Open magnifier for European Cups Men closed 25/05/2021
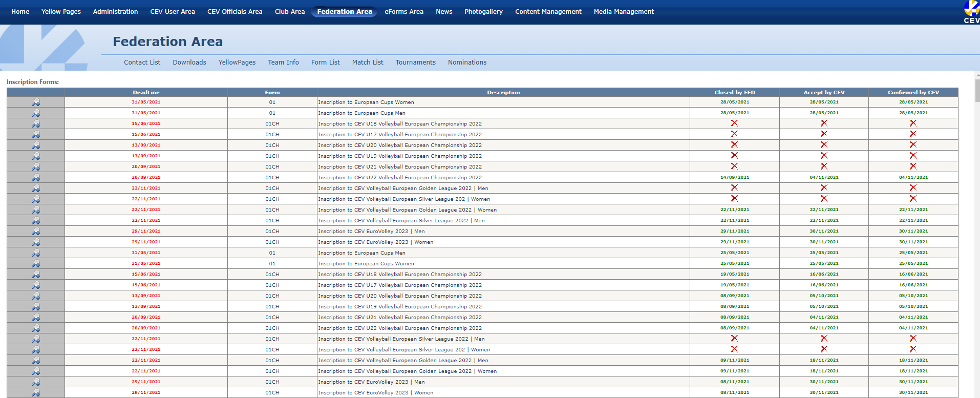 pos(36,253)
